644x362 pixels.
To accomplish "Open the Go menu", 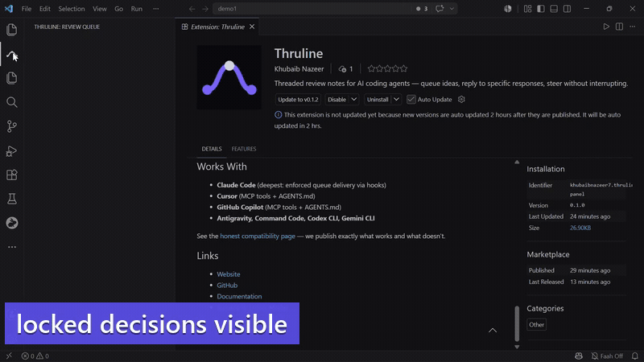I will click(x=118, y=9).
